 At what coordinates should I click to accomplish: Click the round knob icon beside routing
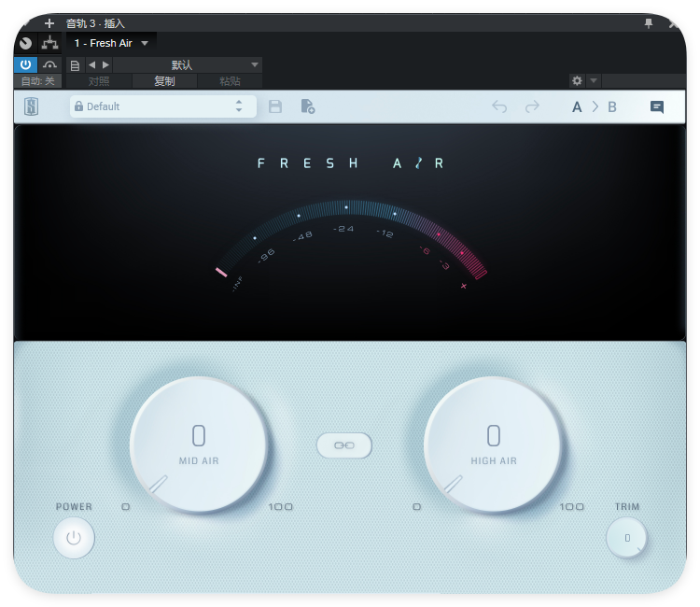(x=26, y=43)
